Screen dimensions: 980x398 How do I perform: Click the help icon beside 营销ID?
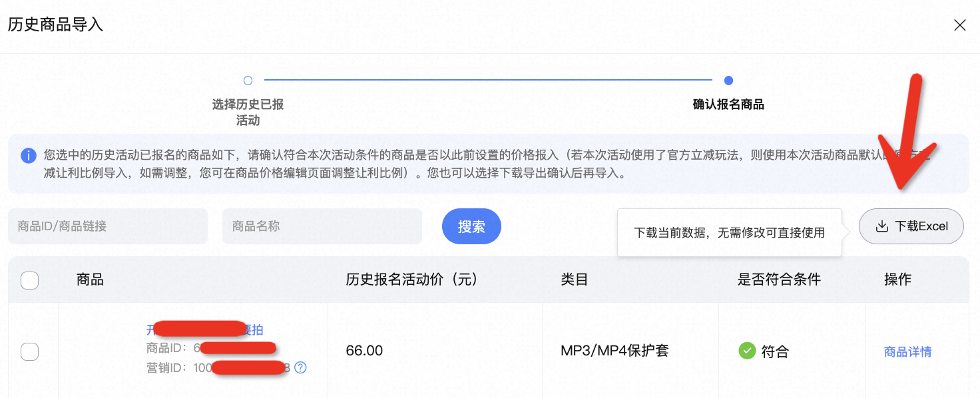(x=300, y=367)
